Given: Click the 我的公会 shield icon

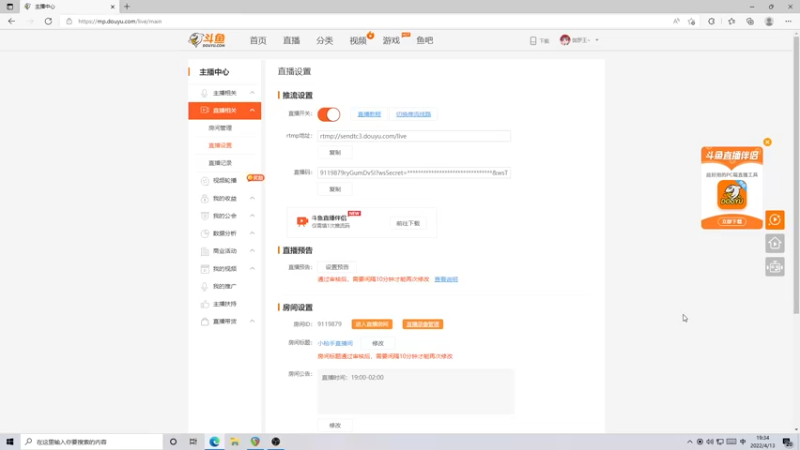Looking at the screenshot, I should [205, 216].
